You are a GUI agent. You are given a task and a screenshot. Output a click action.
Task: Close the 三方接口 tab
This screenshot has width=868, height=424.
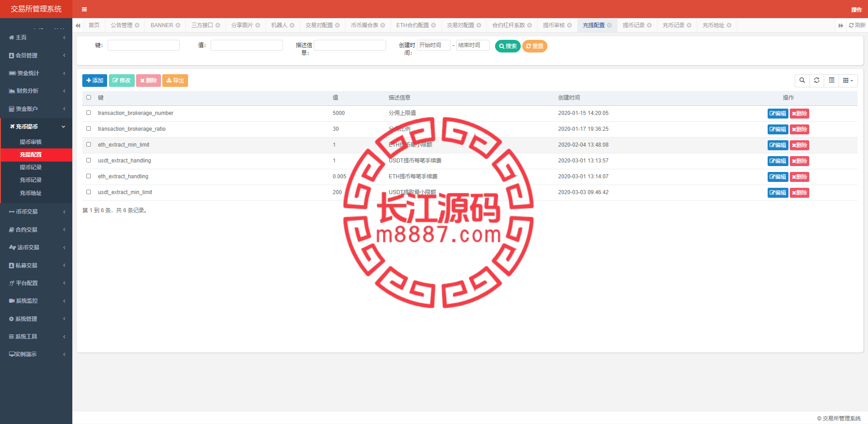point(217,25)
